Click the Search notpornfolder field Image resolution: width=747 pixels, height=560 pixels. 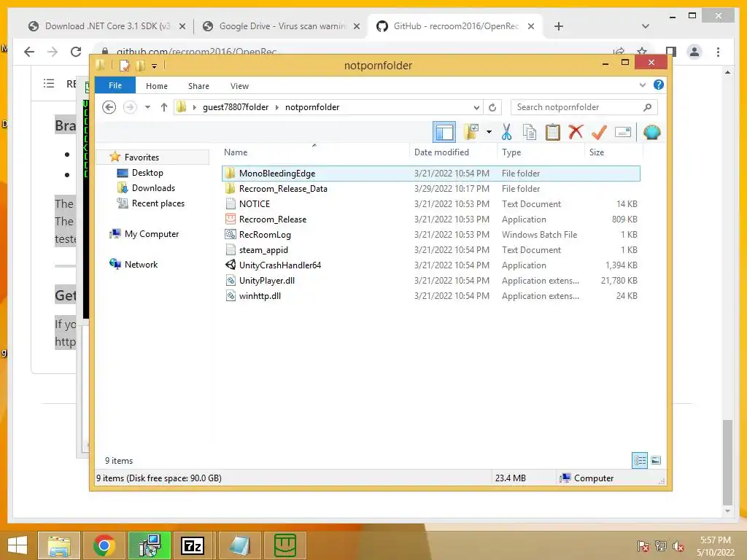tap(584, 107)
